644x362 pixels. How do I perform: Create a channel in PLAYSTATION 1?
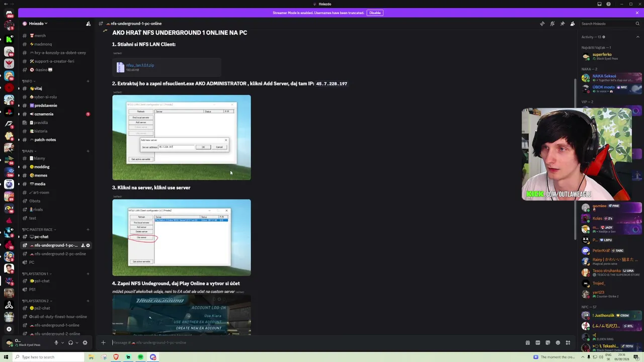point(88,274)
